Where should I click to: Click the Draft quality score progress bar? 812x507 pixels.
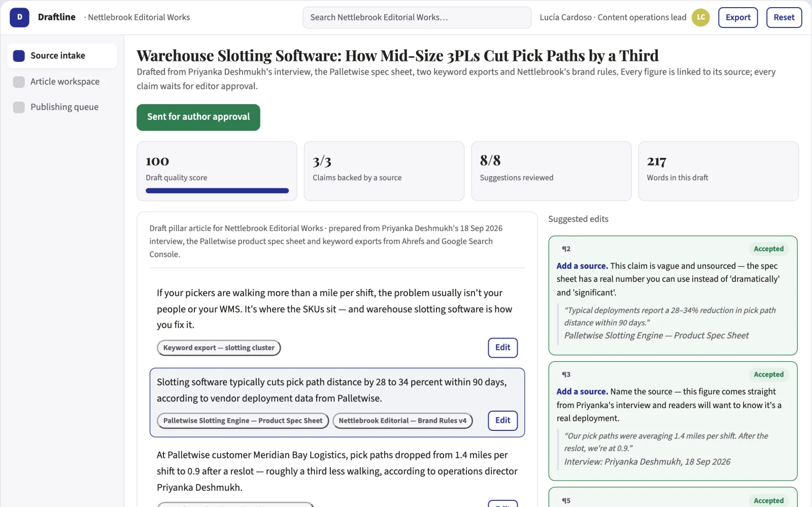click(x=217, y=191)
